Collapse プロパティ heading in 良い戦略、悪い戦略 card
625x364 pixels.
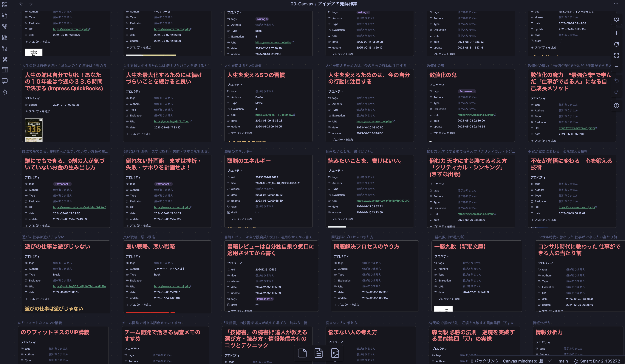pos(133,256)
